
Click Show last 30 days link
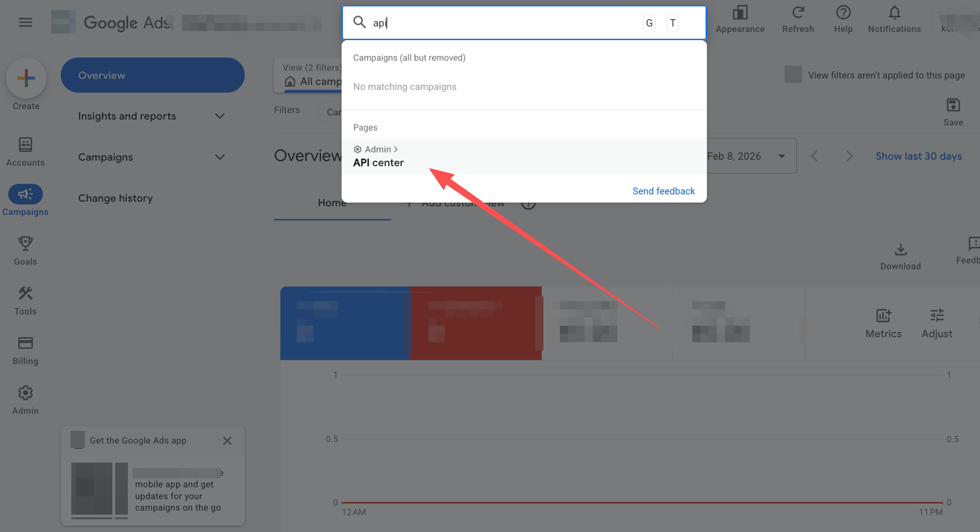click(918, 156)
